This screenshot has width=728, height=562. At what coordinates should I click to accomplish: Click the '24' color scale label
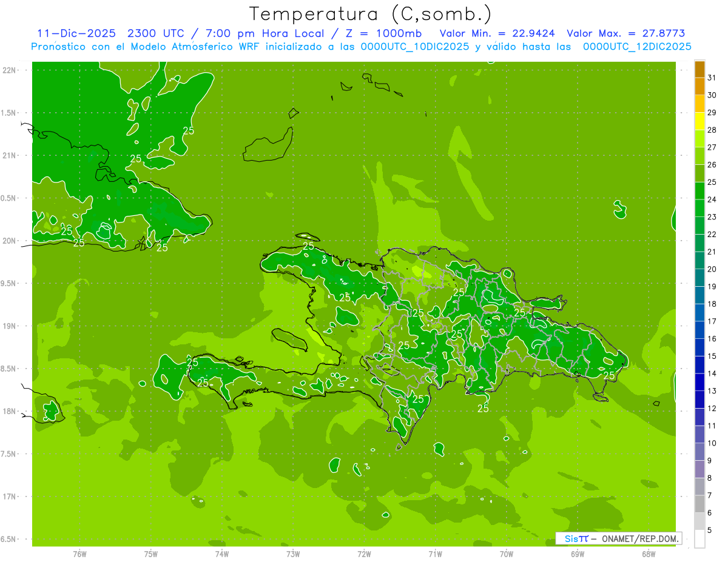[712, 199]
